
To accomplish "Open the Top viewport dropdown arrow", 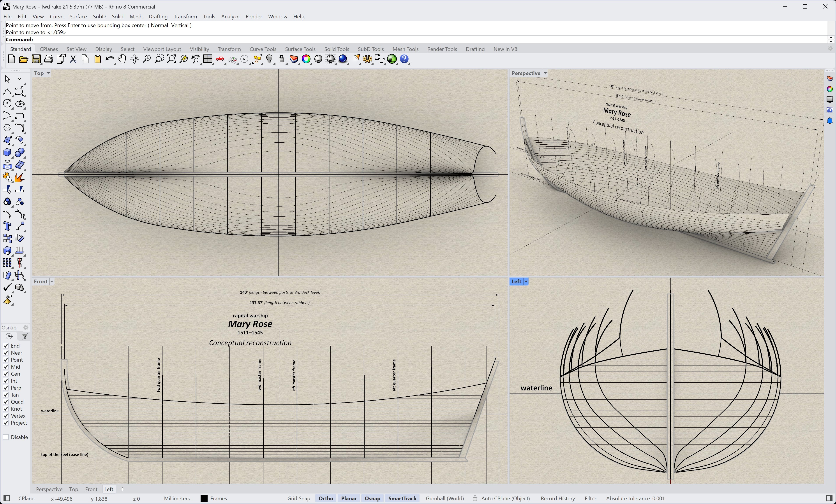I will pyautogui.click(x=48, y=73).
